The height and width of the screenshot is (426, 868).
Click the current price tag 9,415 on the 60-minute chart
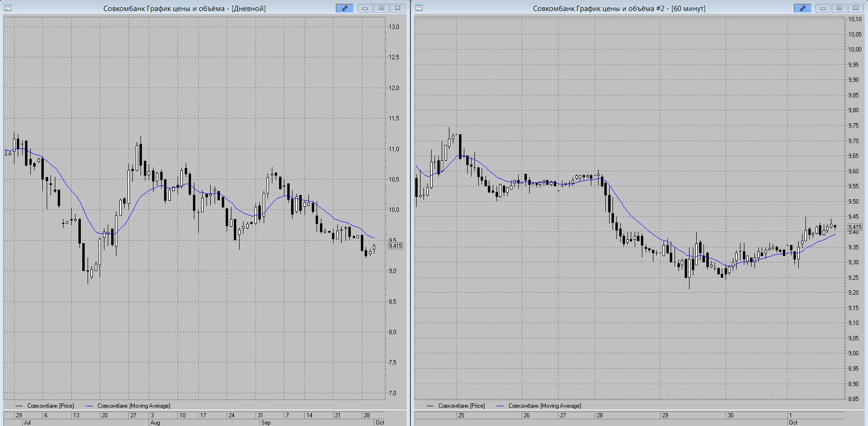click(x=855, y=227)
